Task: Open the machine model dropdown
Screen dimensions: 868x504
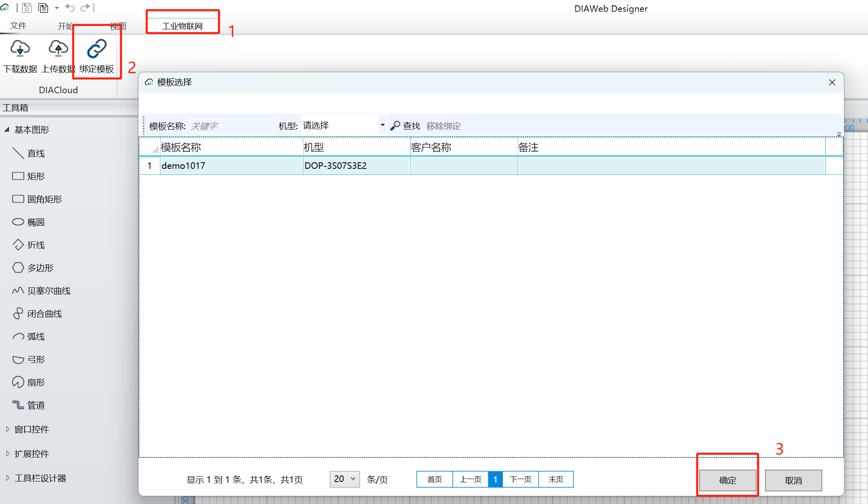Action: [382, 125]
